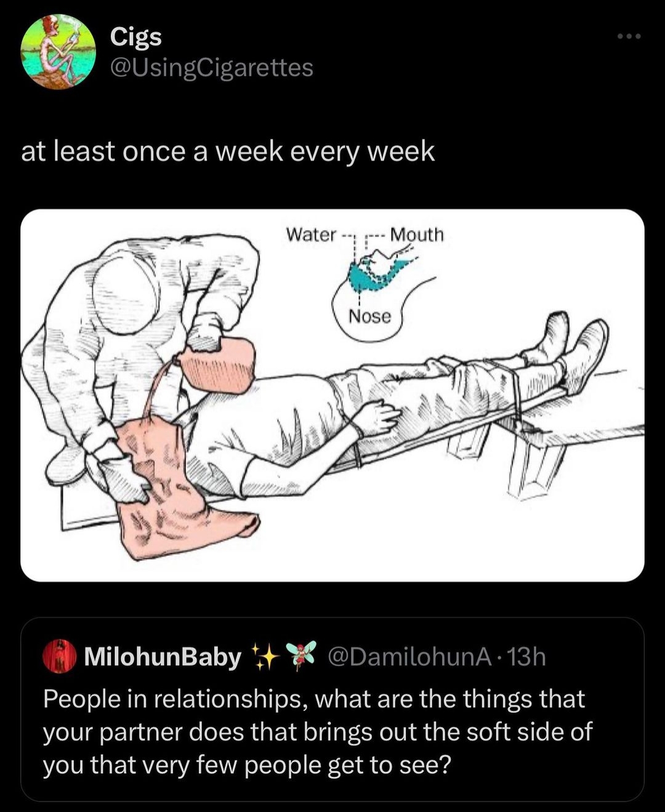The height and width of the screenshot is (812, 665).
Task: Click the fairy emoji beside MilohunBaby
Action: [x=302, y=655]
